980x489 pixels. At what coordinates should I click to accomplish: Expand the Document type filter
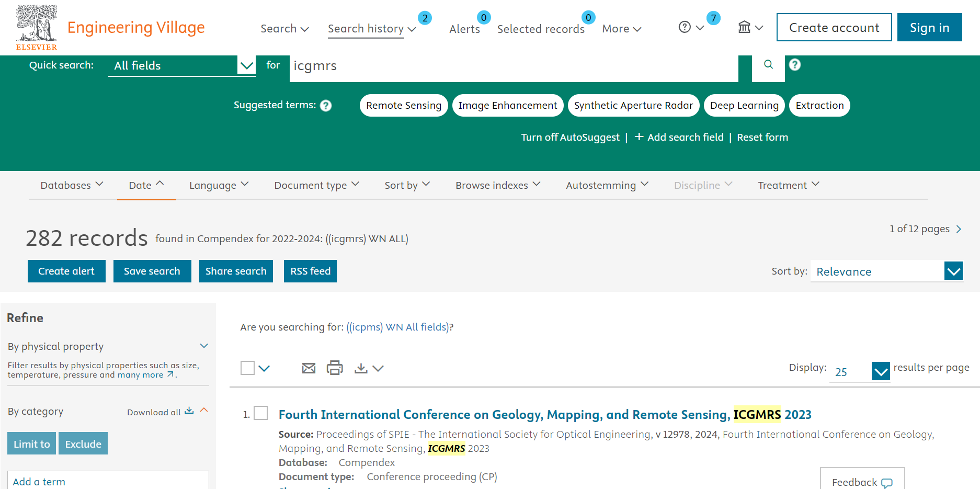316,185
